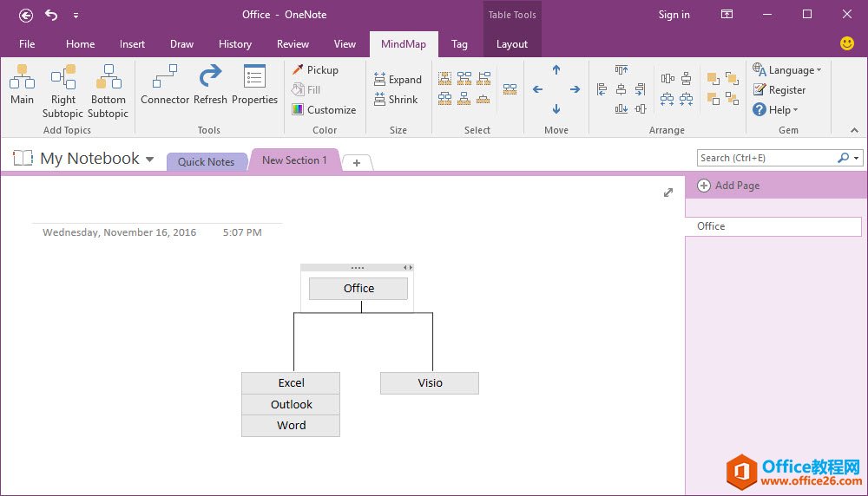
Task: Open Customize color options
Action: tap(324, 109)
